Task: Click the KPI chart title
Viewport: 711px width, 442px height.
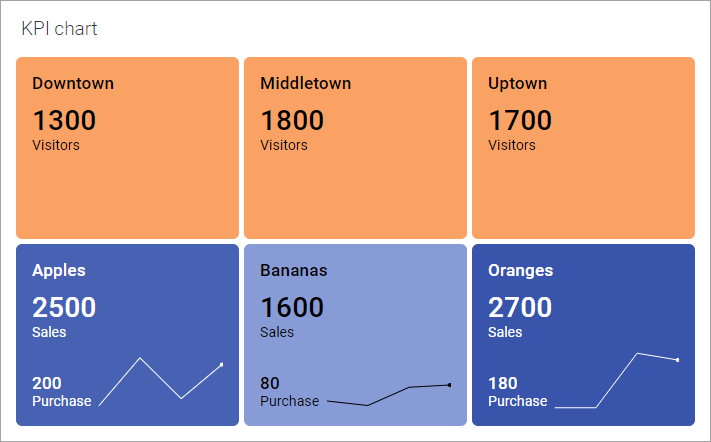Action: point(59,29)
